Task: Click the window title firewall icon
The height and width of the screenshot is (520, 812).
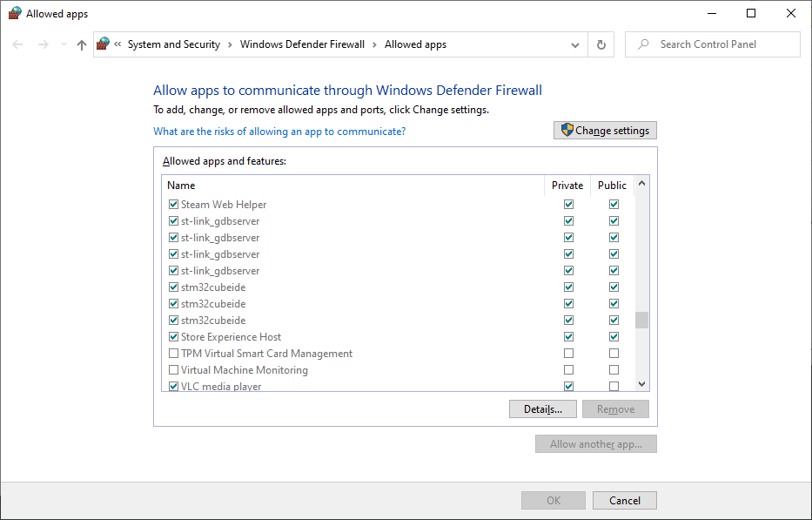Action: 15,13
